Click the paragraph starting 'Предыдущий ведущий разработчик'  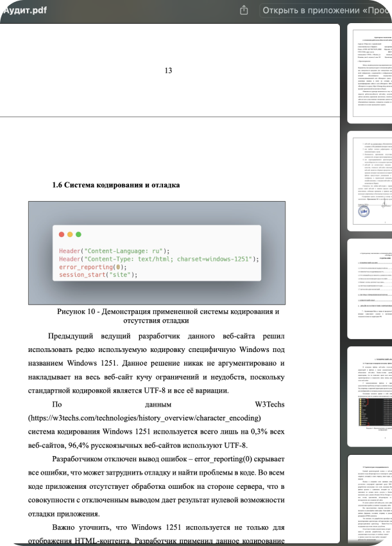click(x=156, y=363)
